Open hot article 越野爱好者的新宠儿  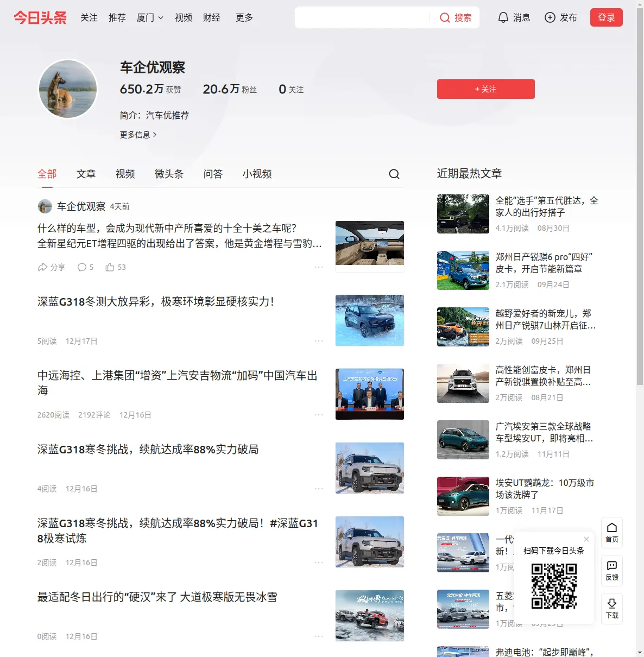(546, 319)
